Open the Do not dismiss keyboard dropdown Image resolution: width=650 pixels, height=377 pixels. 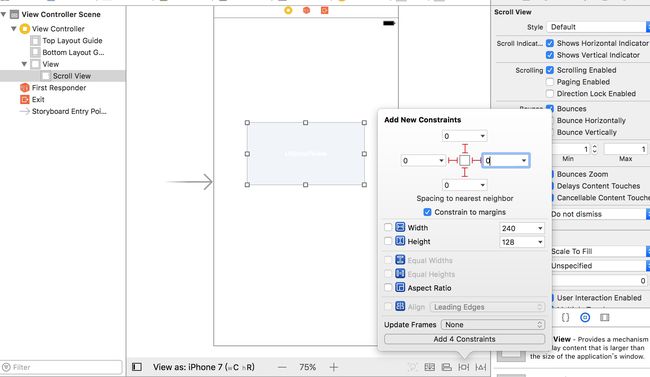click(600, 214)
